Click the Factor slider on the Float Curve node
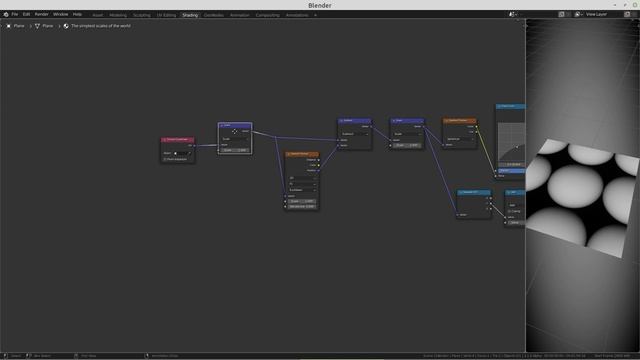Image resolution: width=640 pixels, height=360 pixels. click(x=511, y=170)
